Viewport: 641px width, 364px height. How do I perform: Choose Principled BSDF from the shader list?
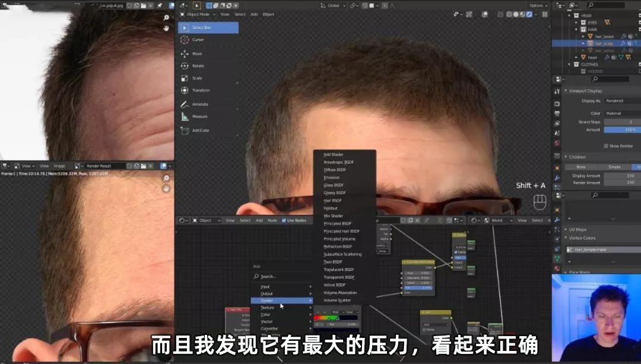tap(338, 223)
